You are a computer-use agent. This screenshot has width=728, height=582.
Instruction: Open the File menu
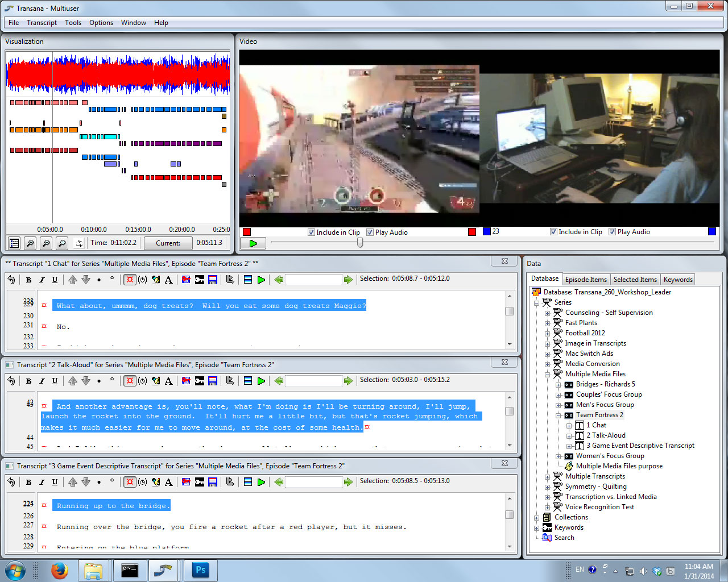pos(14,23)
